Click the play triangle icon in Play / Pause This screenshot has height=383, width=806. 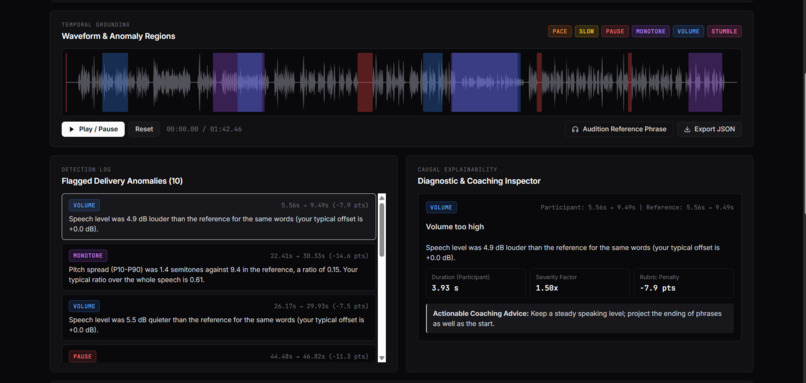pyautogui.click(x=72, y=130)
